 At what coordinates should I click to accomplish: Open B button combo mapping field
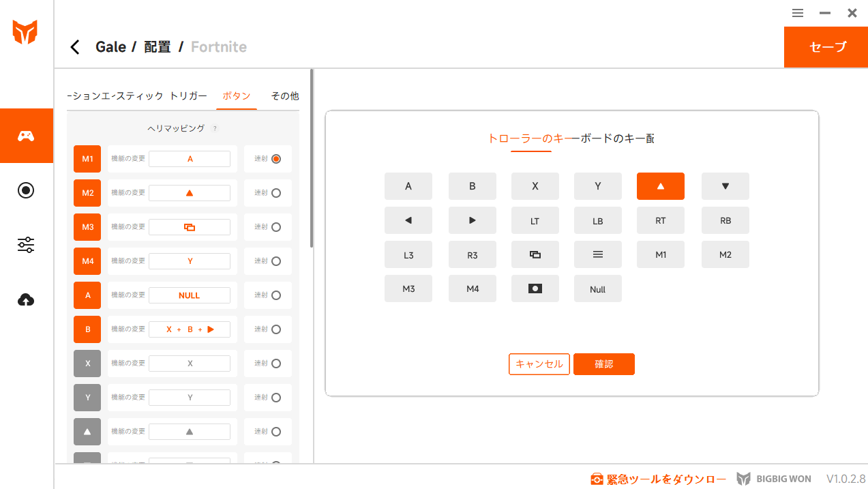pos(190,329)
